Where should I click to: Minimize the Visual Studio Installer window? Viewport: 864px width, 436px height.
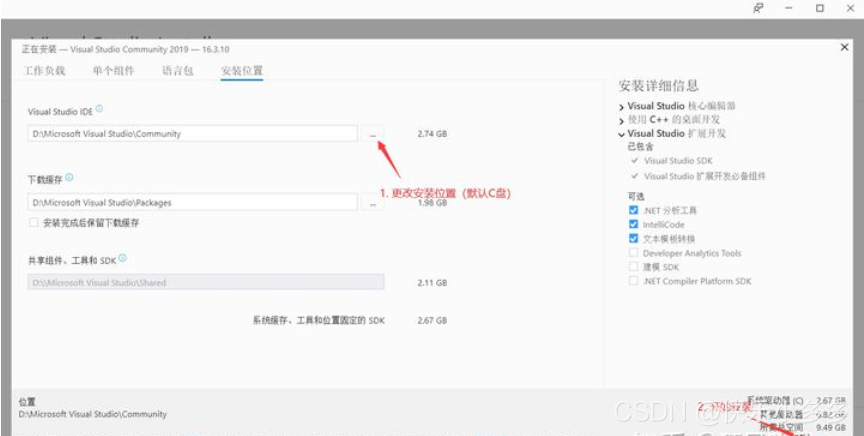click(789, 8)
